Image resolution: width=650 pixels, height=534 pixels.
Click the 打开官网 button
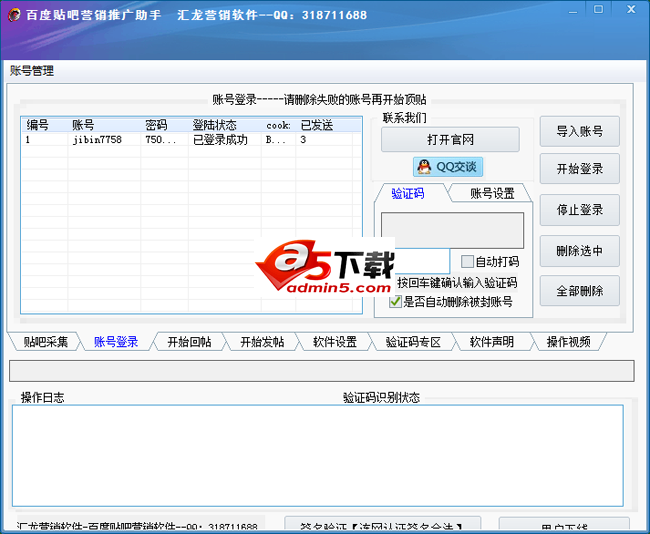(x=450, y=139)
